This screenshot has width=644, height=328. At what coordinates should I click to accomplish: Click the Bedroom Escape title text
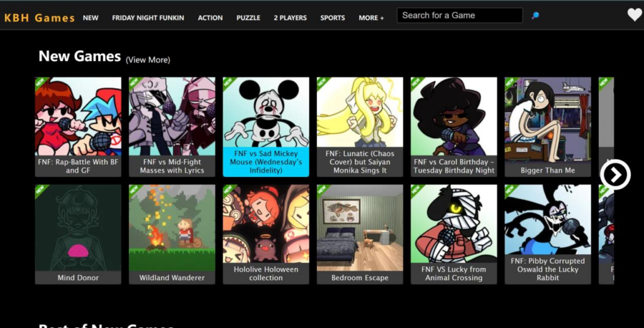(x=360, y=278)
